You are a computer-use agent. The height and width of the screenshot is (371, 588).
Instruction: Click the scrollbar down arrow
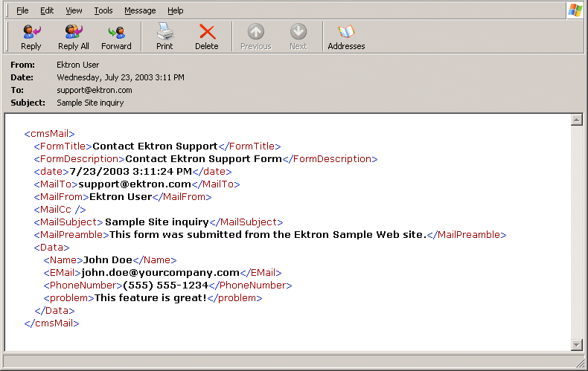[x=576, y=345]
